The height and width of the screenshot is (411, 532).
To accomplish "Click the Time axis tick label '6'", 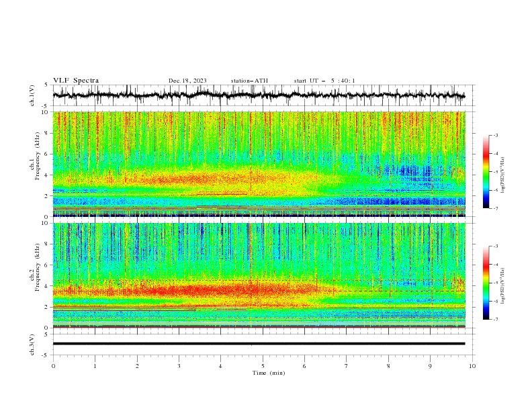I will (304, 366).
